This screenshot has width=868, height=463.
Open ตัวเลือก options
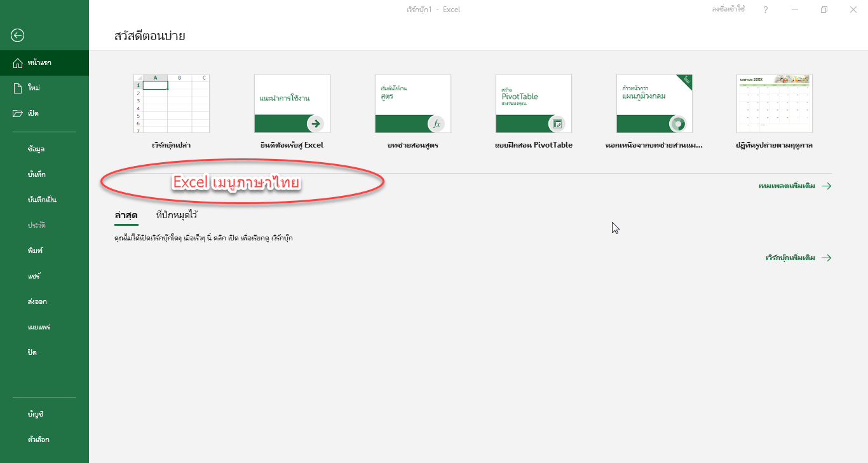38,439
